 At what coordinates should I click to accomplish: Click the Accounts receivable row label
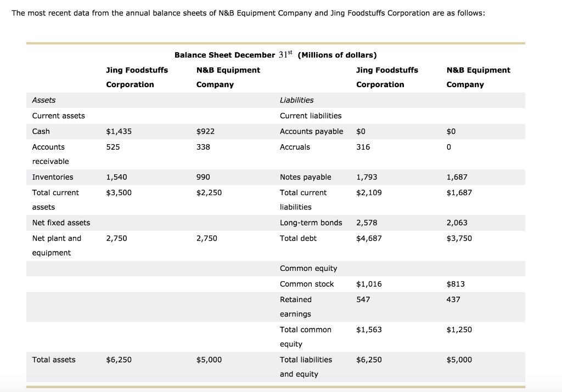tap(50, 154)
